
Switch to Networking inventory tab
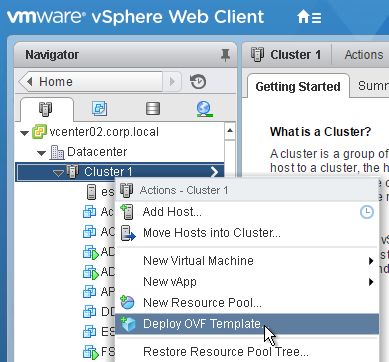point(204,109)
